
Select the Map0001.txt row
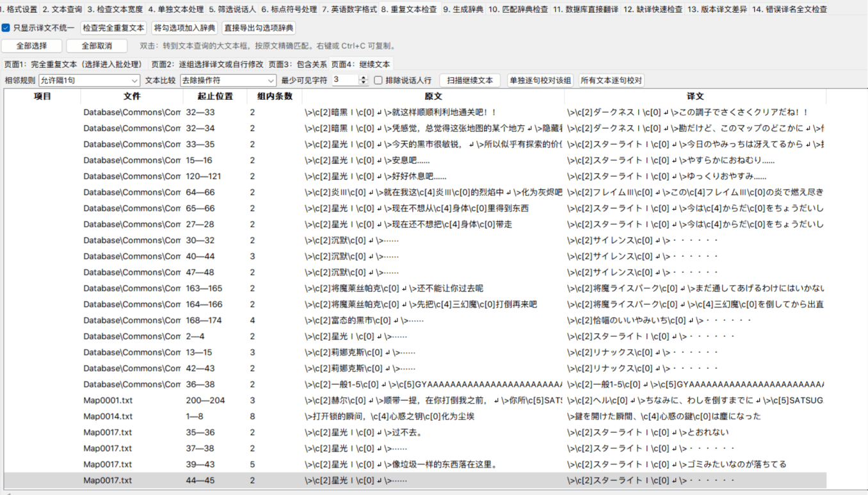click(x=415, y=400)
